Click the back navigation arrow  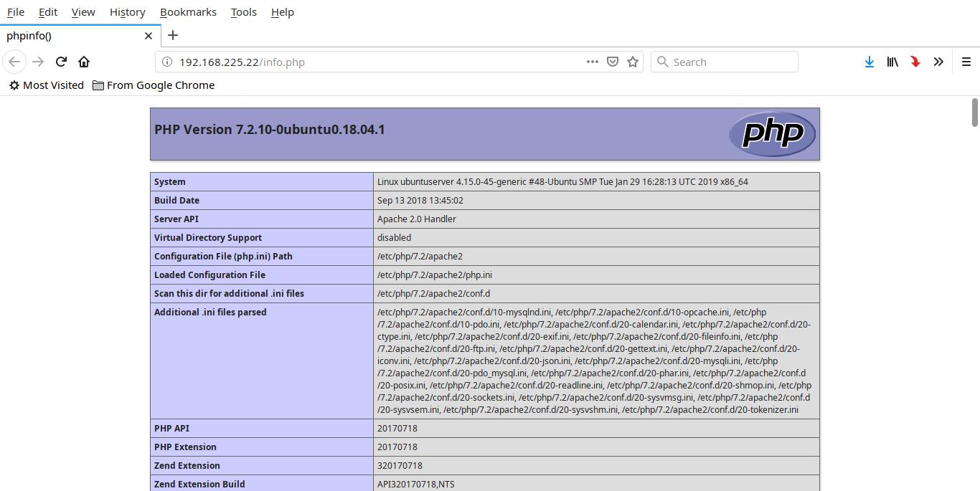(x=14, y=62)
